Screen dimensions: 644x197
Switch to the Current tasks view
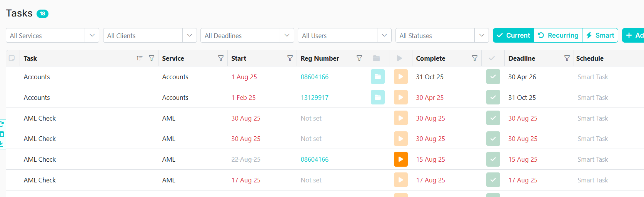tap(513, 35)
